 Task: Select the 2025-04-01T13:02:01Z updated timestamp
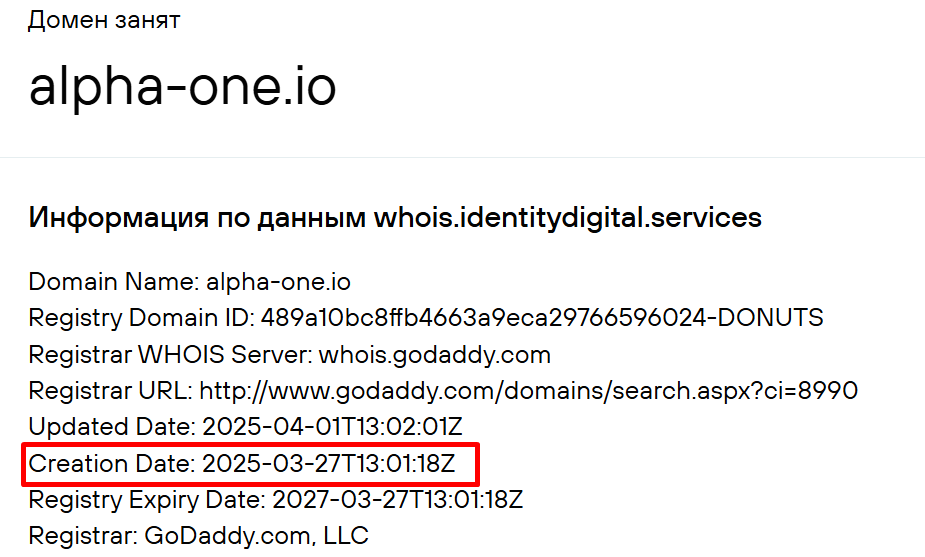click(x=333, y=427)
